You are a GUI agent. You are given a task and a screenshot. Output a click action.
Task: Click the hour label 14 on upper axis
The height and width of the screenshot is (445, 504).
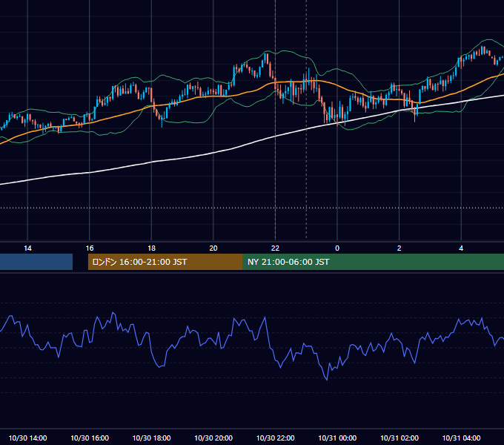(x=27, y=248)
